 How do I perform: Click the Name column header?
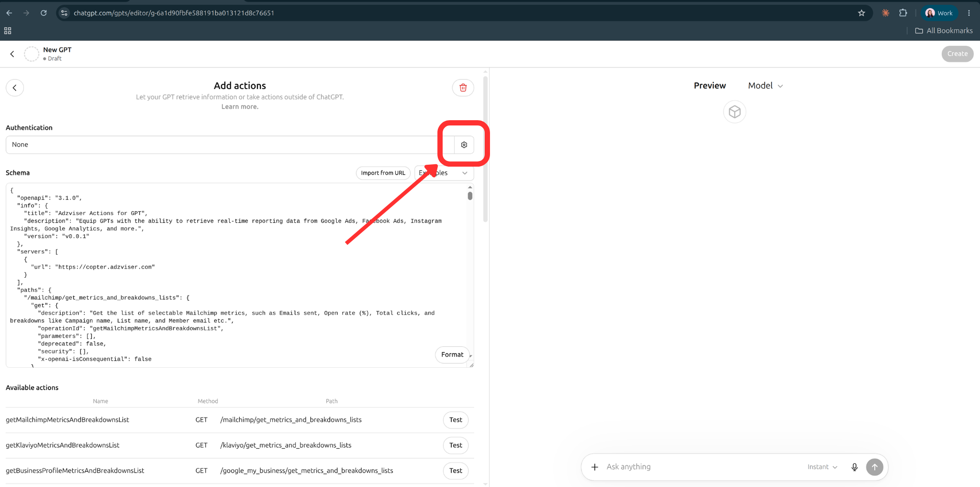[100, 401]
